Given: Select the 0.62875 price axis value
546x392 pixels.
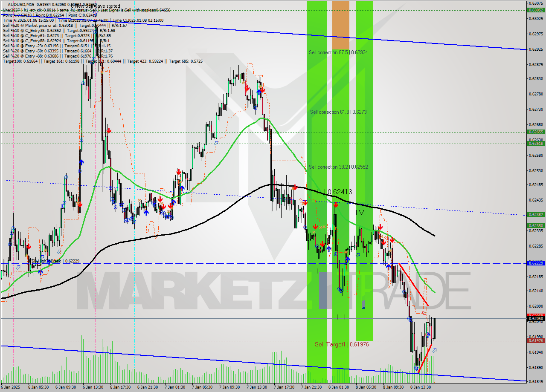Looking at the screenshot, I should point(535,65).
